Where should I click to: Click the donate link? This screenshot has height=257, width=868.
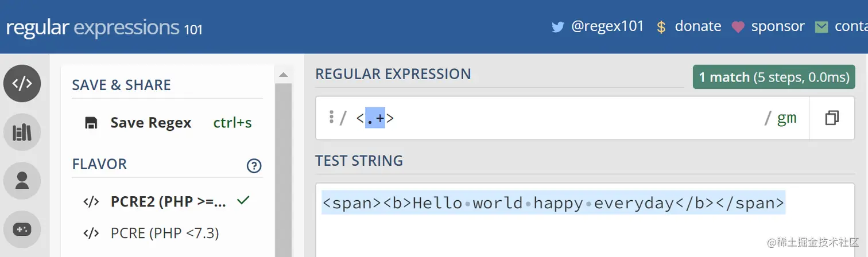(697, 26)
